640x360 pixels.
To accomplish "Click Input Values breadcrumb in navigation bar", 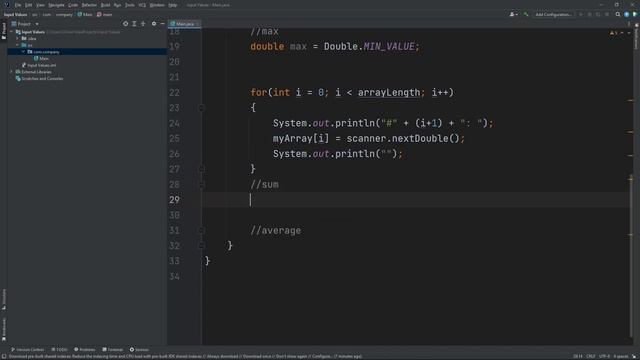I will pyautogui.click(x=16, y=15).
